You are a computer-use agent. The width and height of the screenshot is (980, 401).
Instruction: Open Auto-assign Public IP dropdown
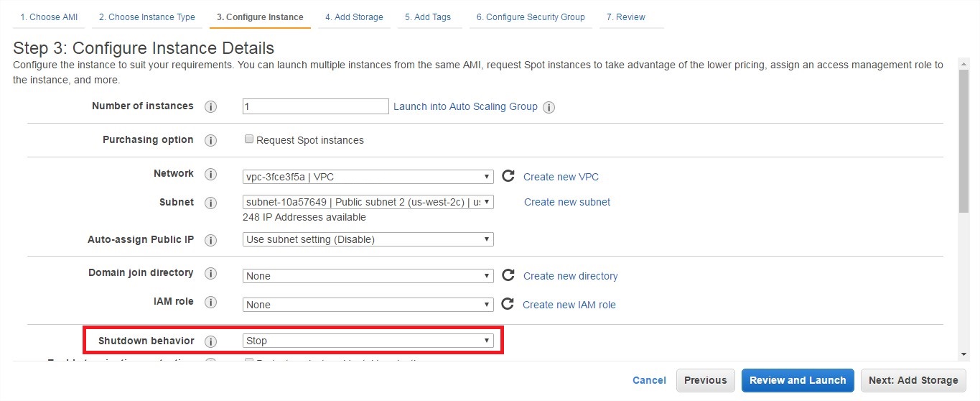[x=368, y=239]
